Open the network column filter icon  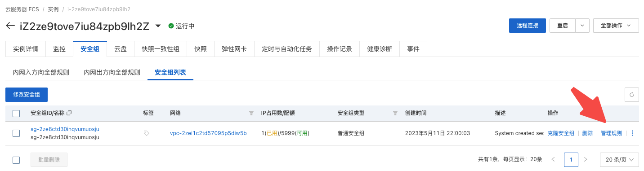coord(251,114)
